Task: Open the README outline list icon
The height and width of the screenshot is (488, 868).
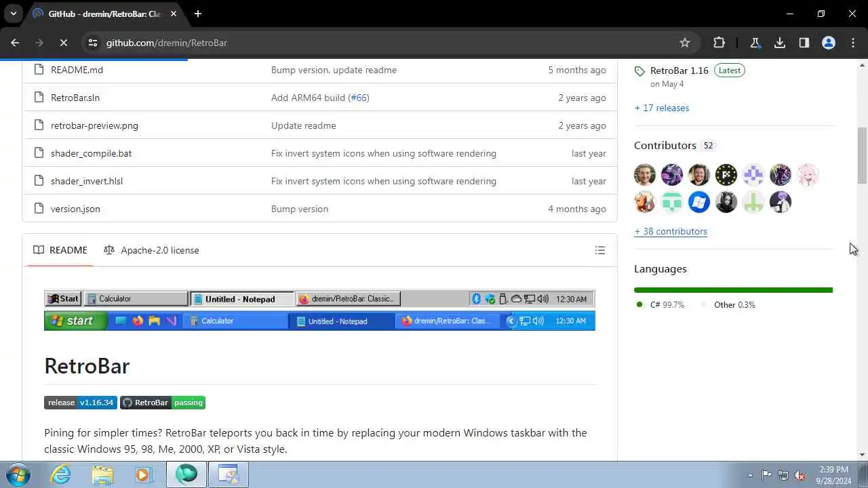Action: (600, 250)
